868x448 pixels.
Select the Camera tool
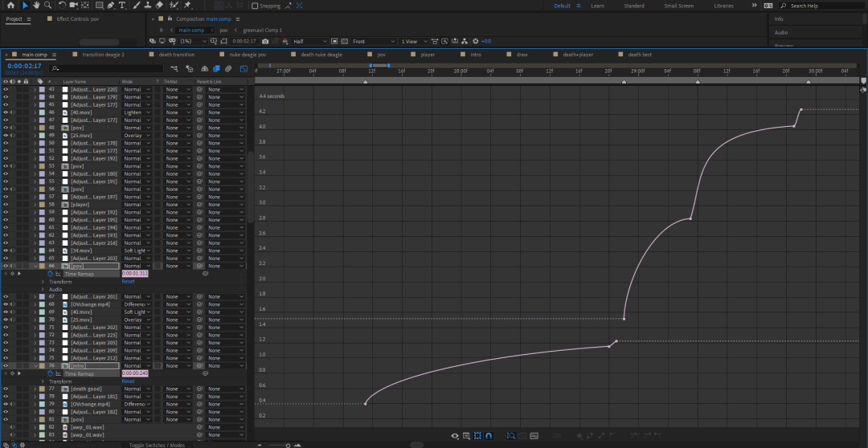point(74,6)
